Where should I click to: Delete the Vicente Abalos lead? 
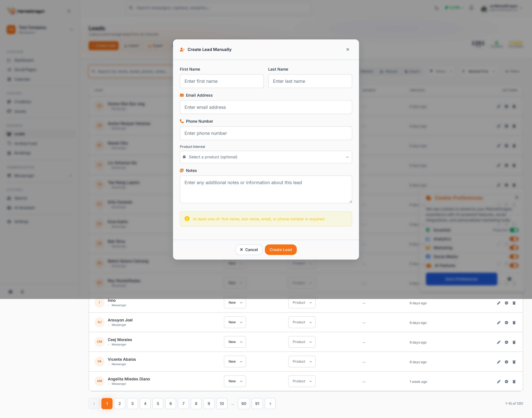514,362
